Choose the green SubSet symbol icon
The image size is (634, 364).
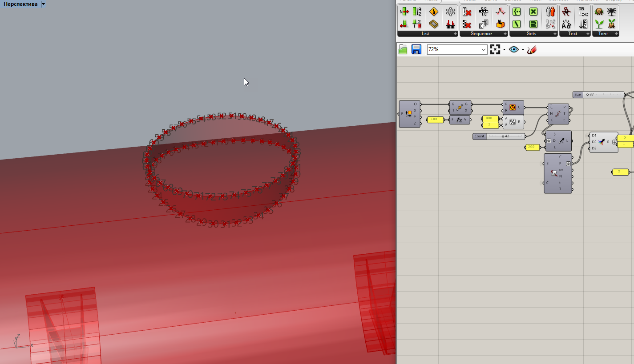[x=533, y=24]
